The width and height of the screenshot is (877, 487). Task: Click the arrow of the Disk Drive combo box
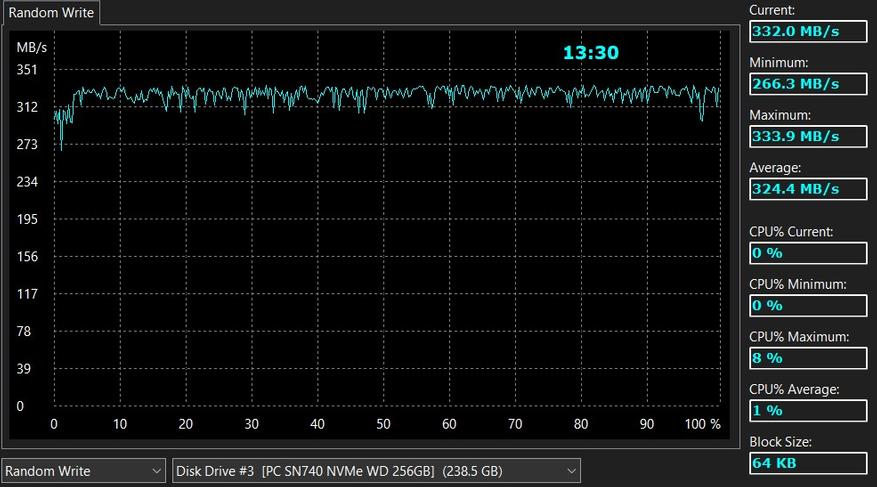[x=571, y=471]
